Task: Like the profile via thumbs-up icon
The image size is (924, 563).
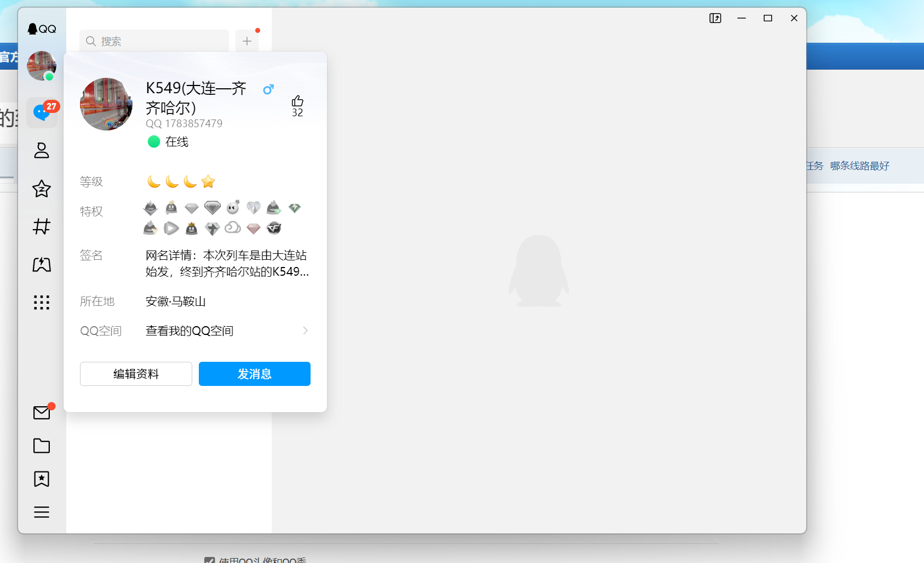Action: tap(297, 101)
